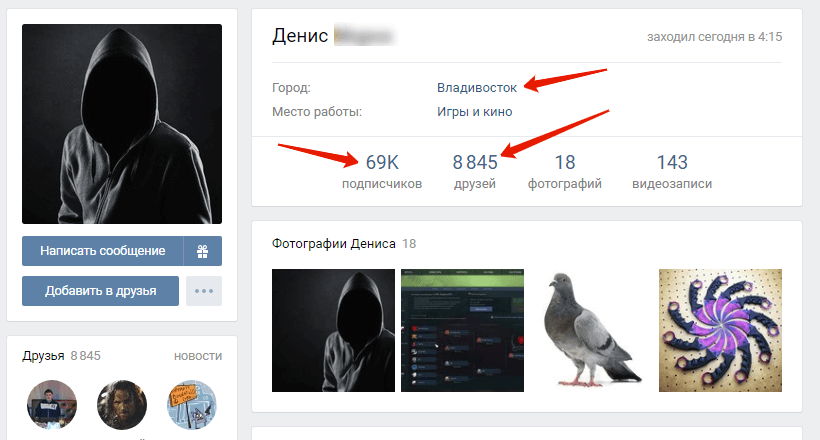
Task: Click the workplace link Игры и кино
Action: click(475, 112)
